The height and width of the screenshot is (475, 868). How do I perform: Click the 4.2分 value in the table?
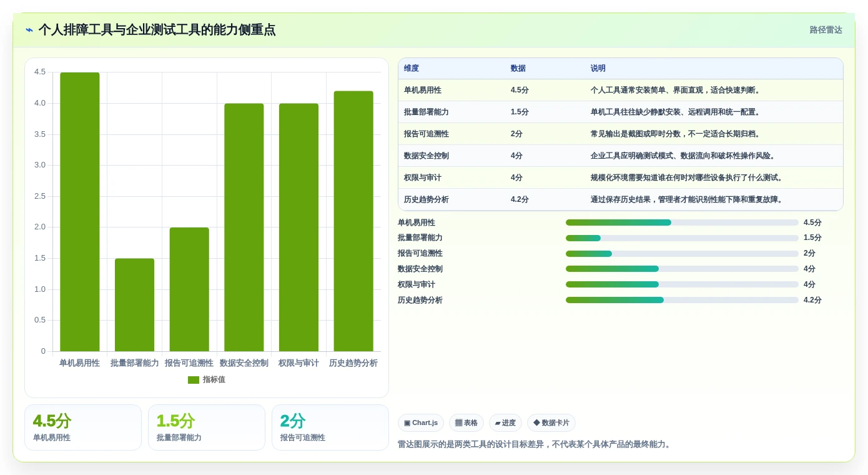520,199
